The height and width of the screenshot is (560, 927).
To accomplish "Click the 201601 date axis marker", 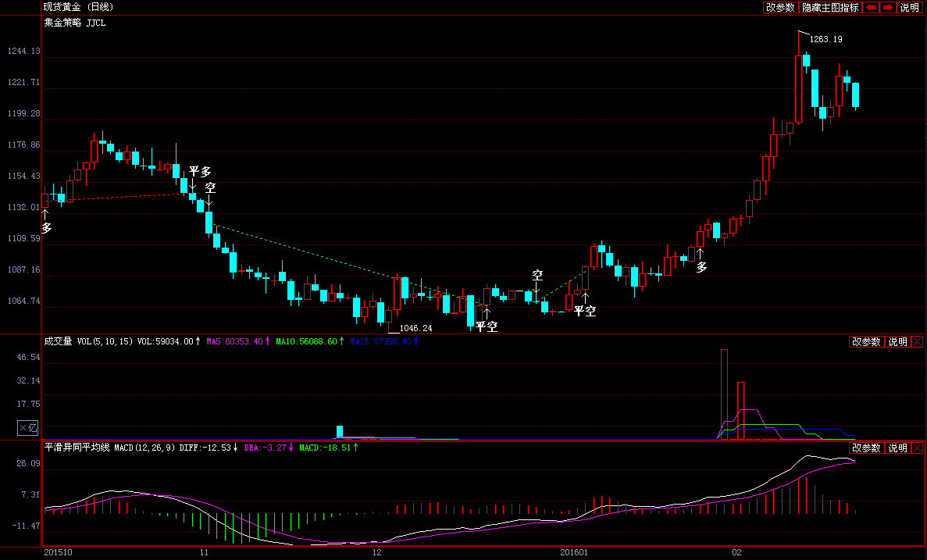I will 574,552.
